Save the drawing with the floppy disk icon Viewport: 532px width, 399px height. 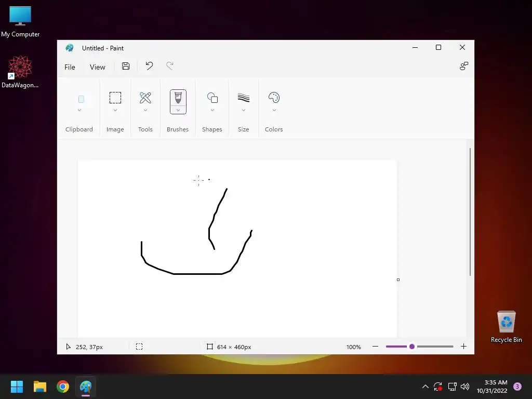(126, 66)
